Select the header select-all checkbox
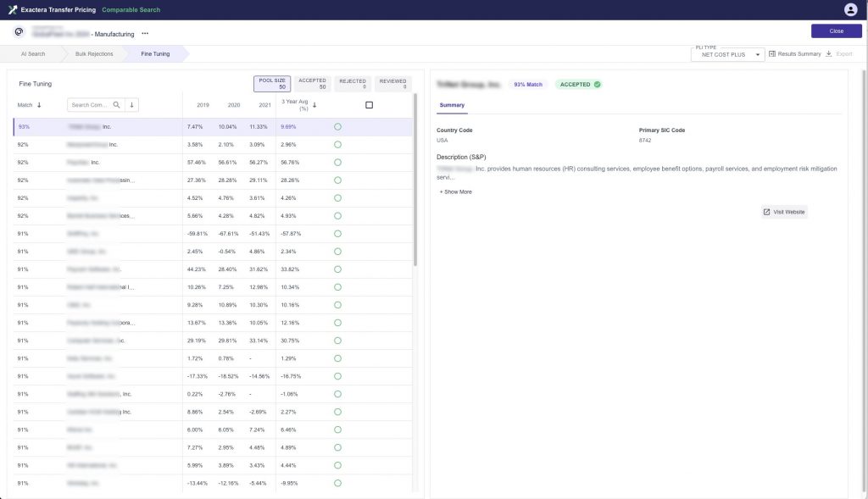The image size is (868, 499). click(x=370, y=103)
